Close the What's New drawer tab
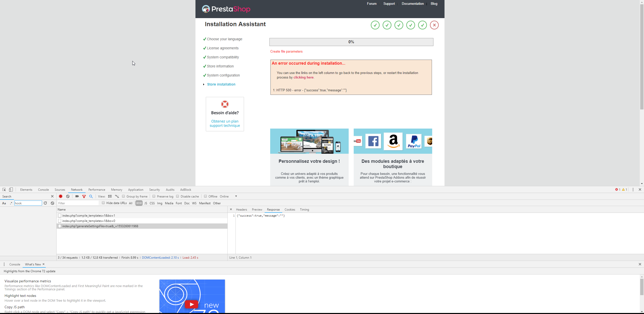The image size is (644, 314). pos(44,264)
